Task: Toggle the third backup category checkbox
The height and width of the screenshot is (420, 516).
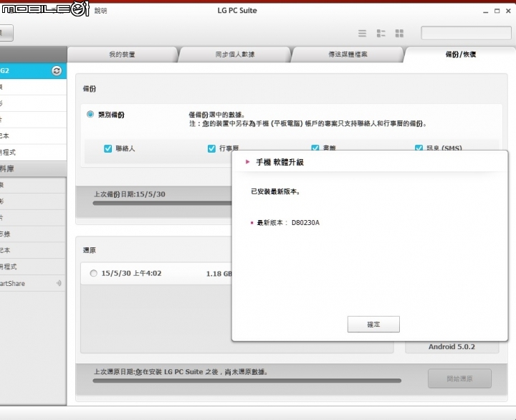Action: pos(315,148)
